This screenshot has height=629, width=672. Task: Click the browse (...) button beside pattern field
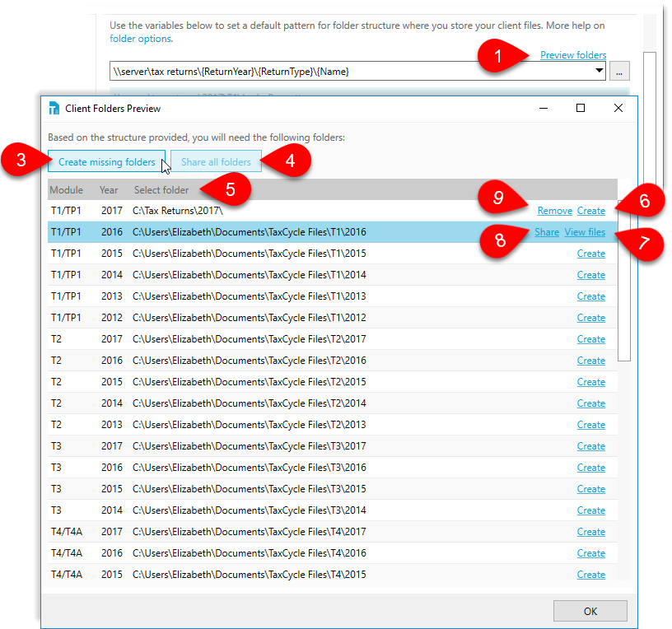619,71
